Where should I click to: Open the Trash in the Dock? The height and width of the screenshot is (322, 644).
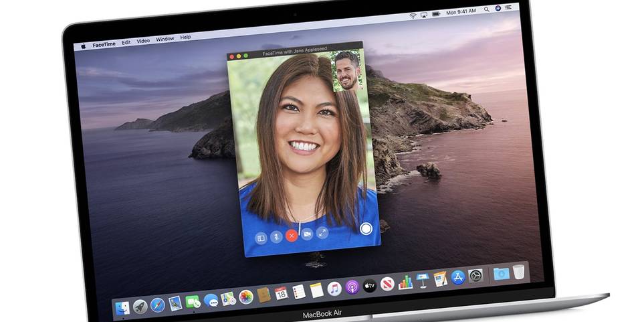tap(518, 272)
